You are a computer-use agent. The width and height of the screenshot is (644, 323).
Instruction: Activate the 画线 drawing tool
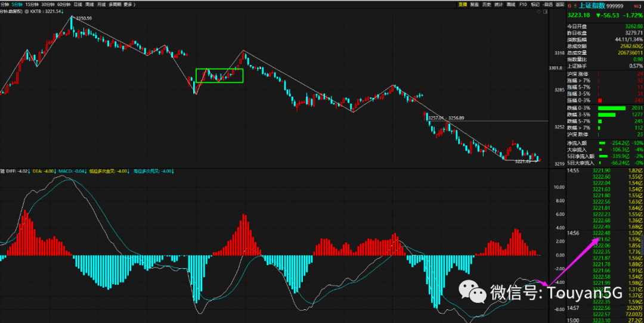pyautogui.click(x=510, y=4)
